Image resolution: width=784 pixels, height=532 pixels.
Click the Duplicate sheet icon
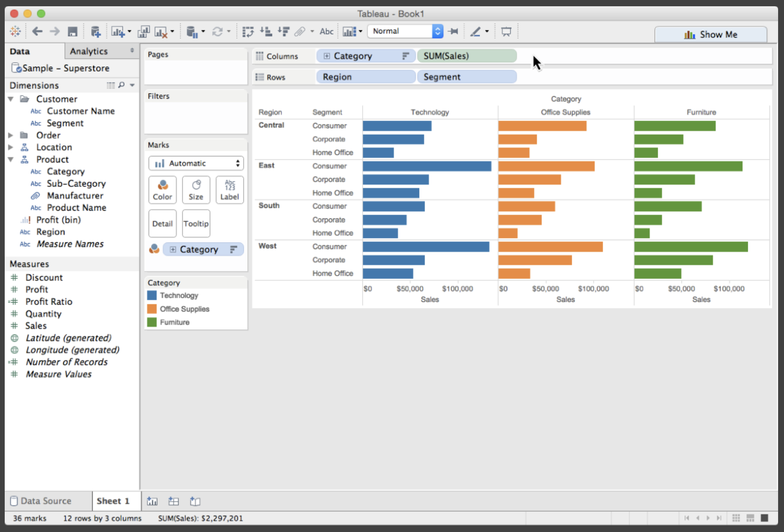tap(144, 31)
